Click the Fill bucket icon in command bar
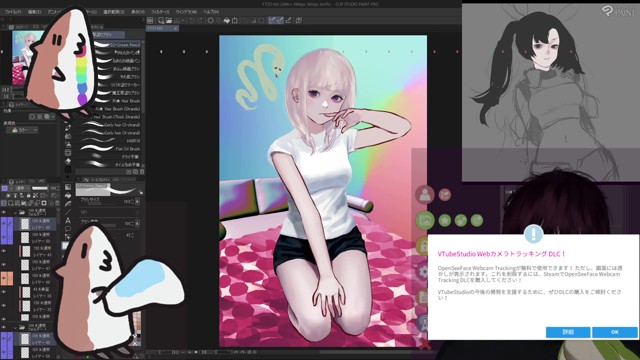 point(227,20)
